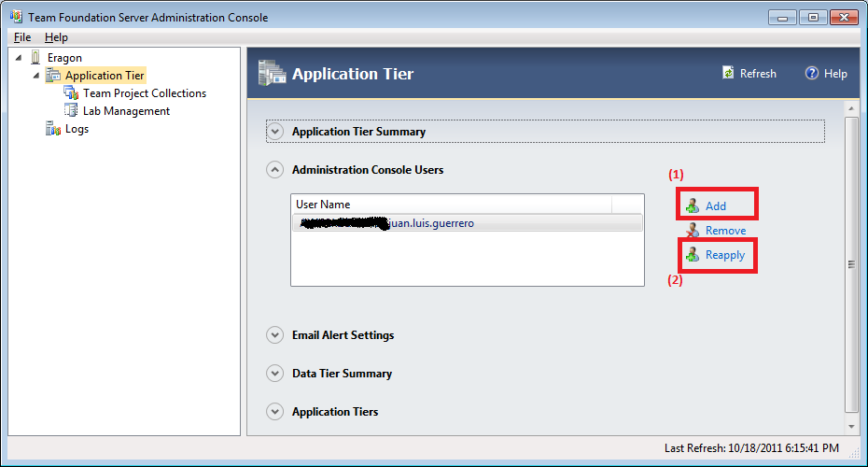Viewport: 868px width, 467px height.
Task: Click the Remove link
Action: tap(725, 231)
